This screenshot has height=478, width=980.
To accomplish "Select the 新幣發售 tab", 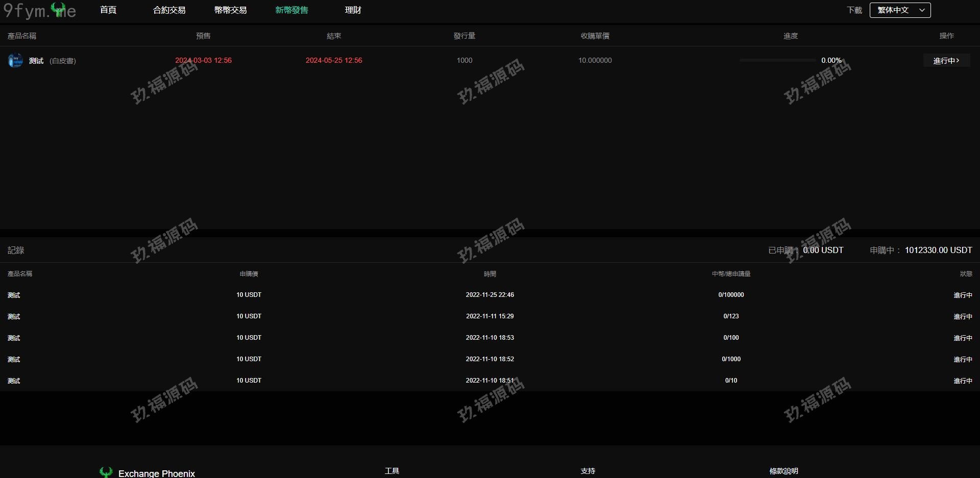I will click(291, 10).
